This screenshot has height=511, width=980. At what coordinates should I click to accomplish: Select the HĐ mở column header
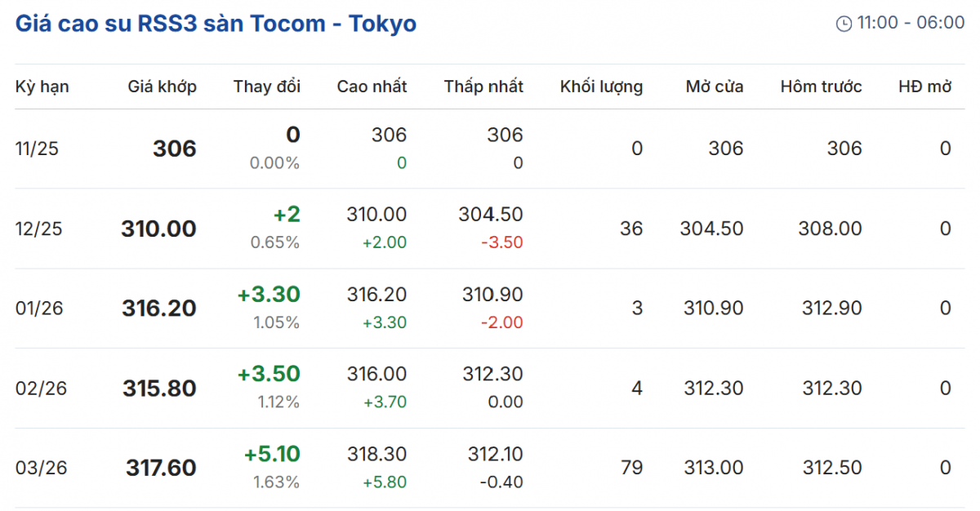tap(924, 87)
